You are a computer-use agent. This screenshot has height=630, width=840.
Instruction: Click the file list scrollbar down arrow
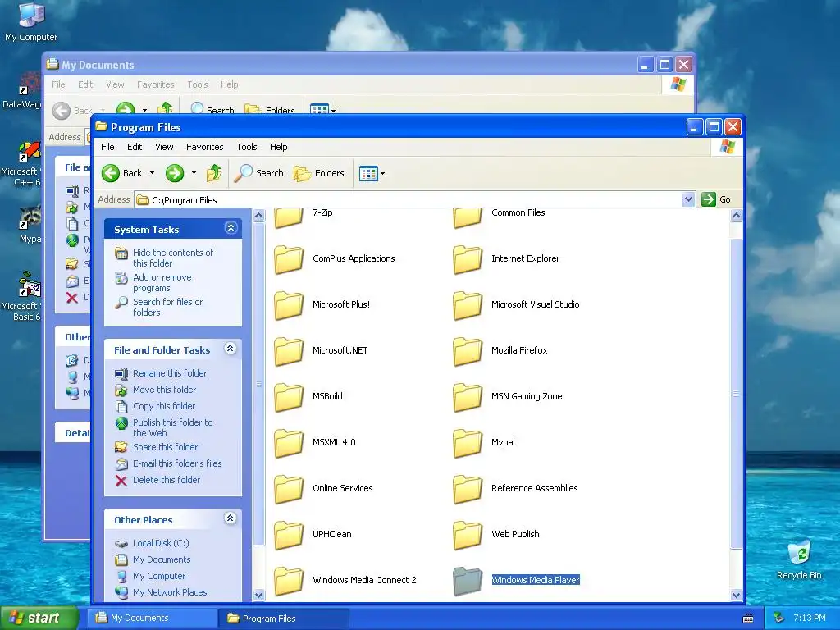click(x=736, y=595)
